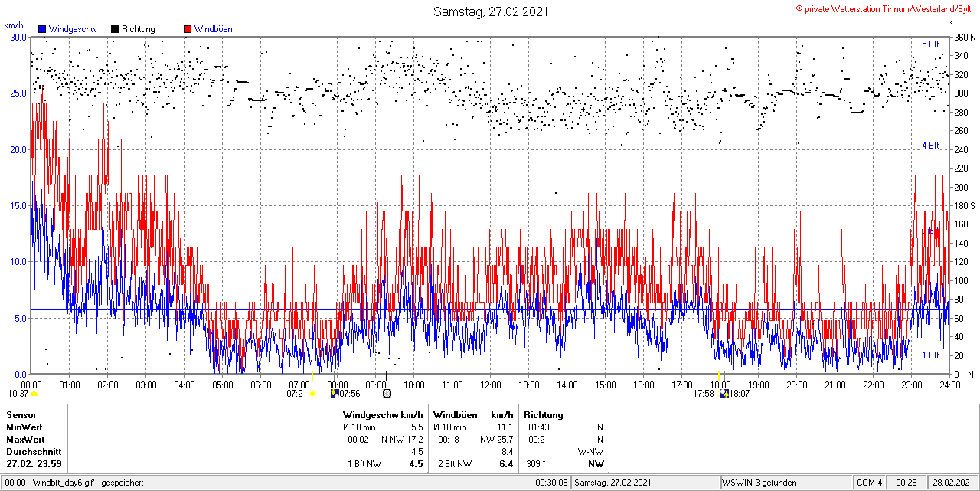Screen dimensions: 980x491
Task: Click the yellow sun-position icon beside 10:37
Action: point(34,394)
